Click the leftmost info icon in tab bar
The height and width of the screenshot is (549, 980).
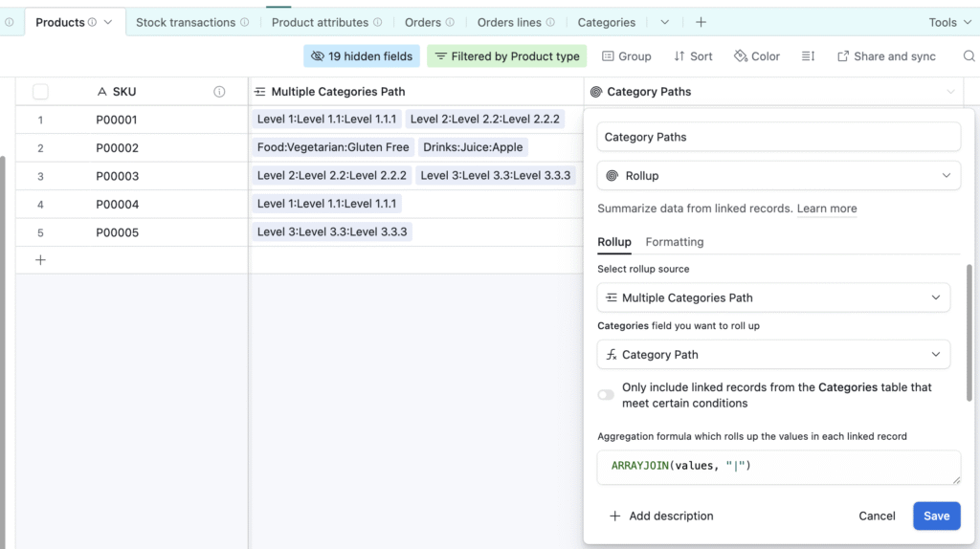click(x=9, y=23)
